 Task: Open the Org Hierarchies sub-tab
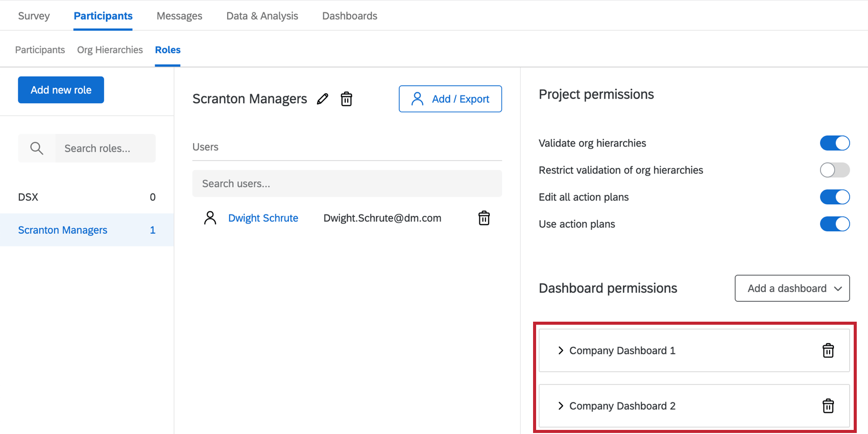pos(110,50)
